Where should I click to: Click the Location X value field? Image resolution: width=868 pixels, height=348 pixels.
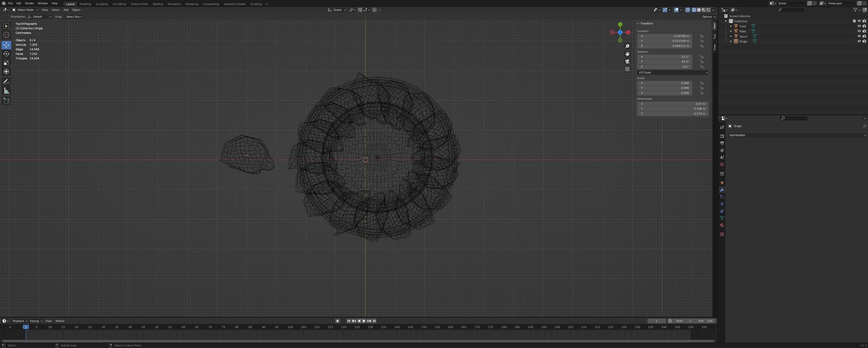(664, 36)
